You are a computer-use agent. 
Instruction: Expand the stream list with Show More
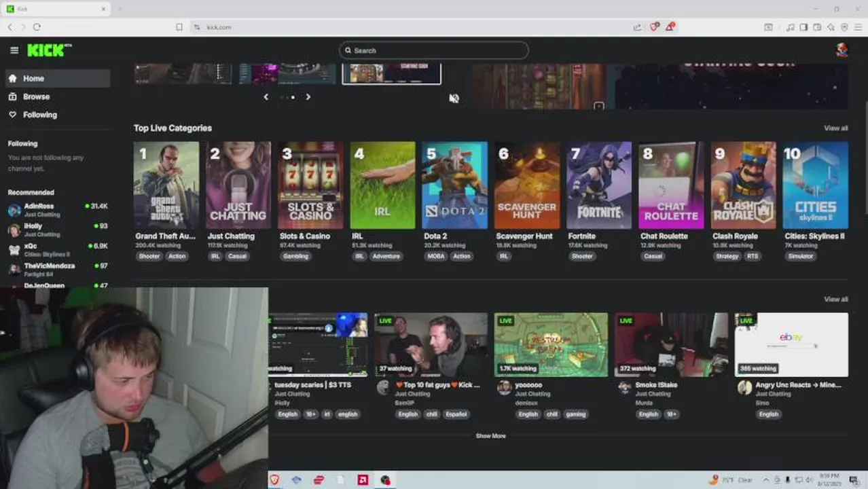(490, 436)
